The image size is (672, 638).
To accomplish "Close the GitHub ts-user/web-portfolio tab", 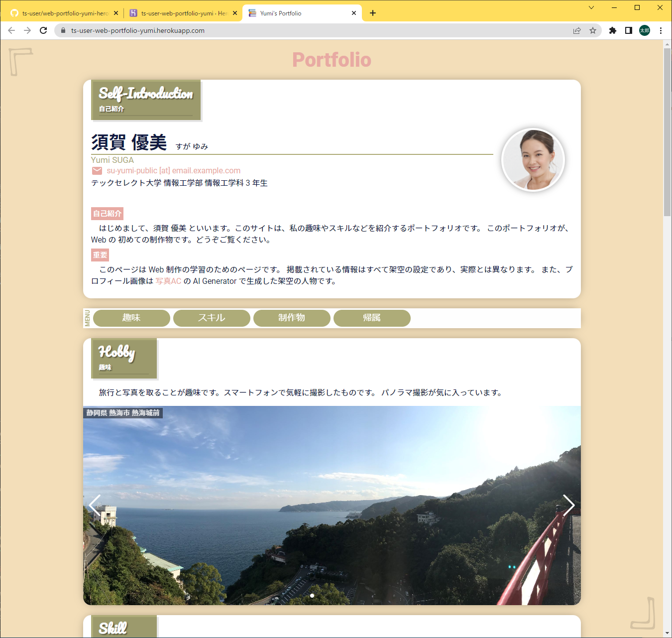I will click(x=116, y=13).
